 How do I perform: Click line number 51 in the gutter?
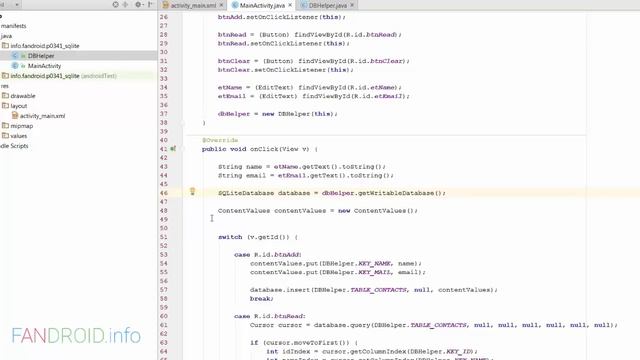click(x=164, y=237)
